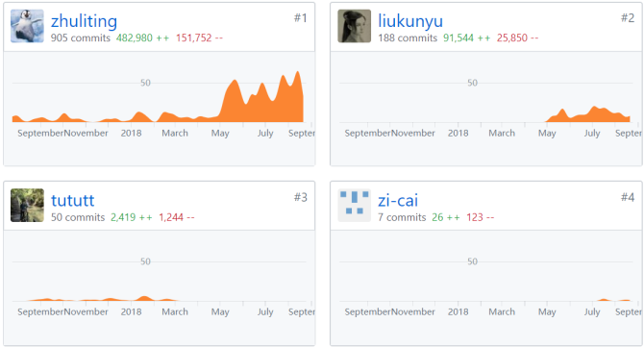This screenshot has height=347, width=644.
Task: Click the 482,980 ++ additions count
Action: point(142,37)
